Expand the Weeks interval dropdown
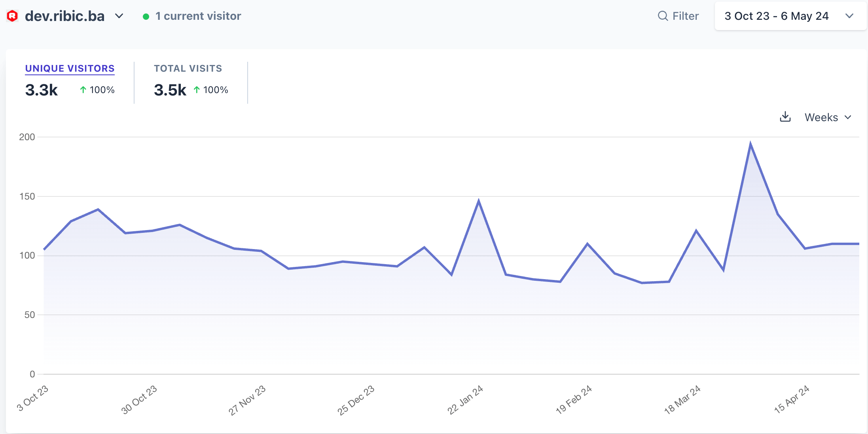868x434 pixels. [x=828, y=117]
